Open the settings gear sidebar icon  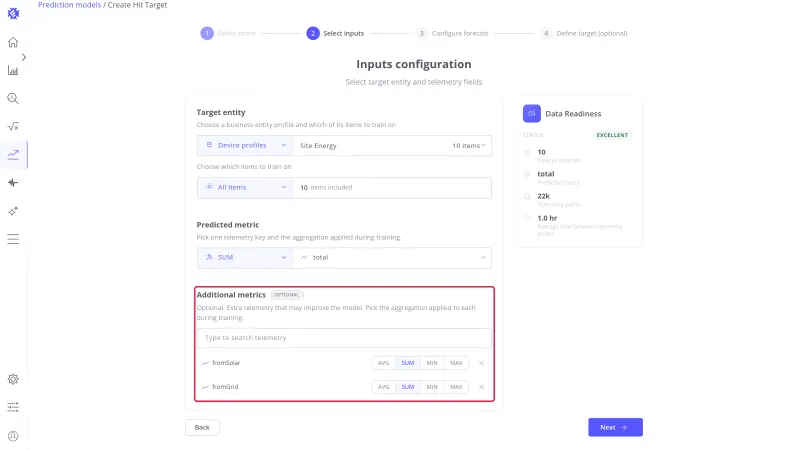pyautogui.click(x=13, y=379)
